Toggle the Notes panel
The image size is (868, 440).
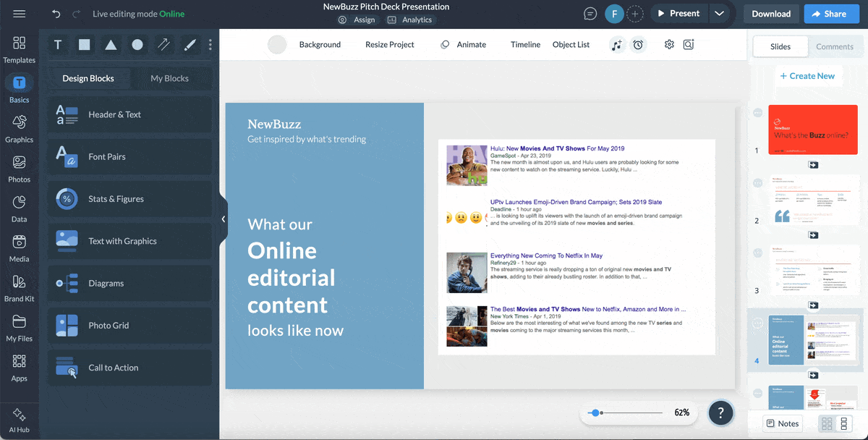[x=783, y=423]
